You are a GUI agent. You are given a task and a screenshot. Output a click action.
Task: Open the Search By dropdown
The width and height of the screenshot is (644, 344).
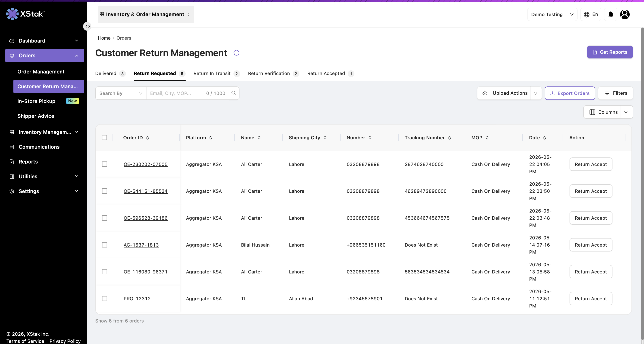(121, 93)
